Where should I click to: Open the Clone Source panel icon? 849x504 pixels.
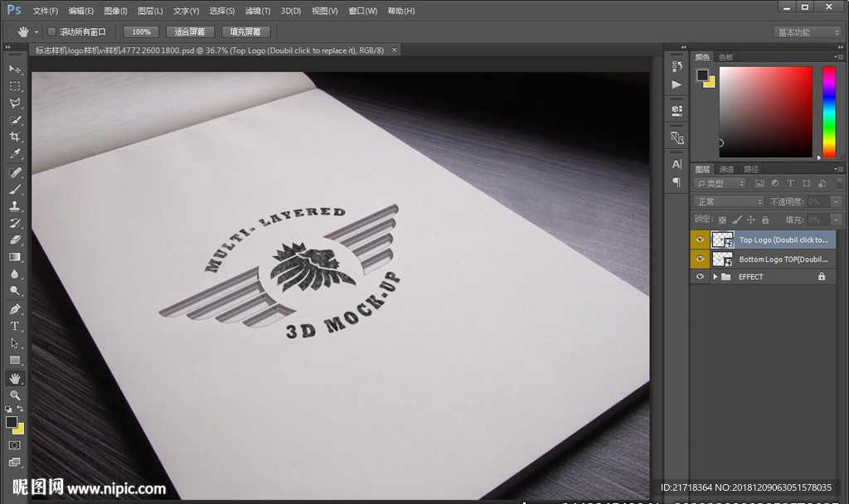point(677,138)
